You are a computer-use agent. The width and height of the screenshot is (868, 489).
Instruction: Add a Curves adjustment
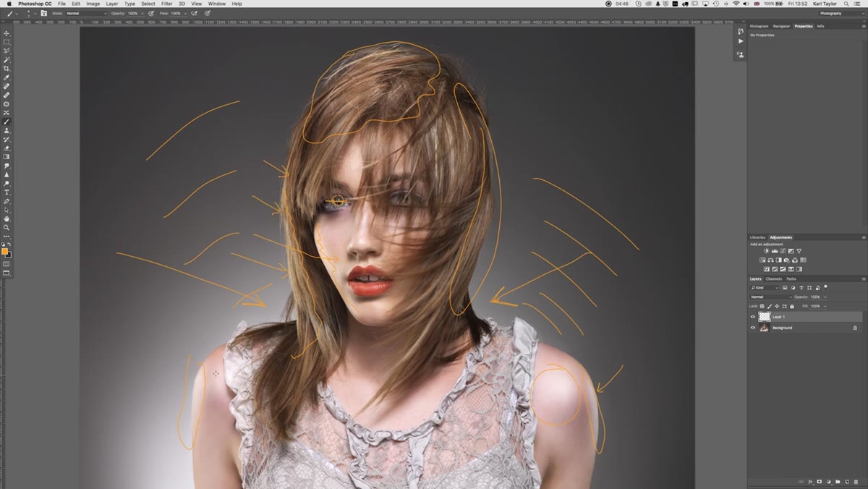point(783,251)
